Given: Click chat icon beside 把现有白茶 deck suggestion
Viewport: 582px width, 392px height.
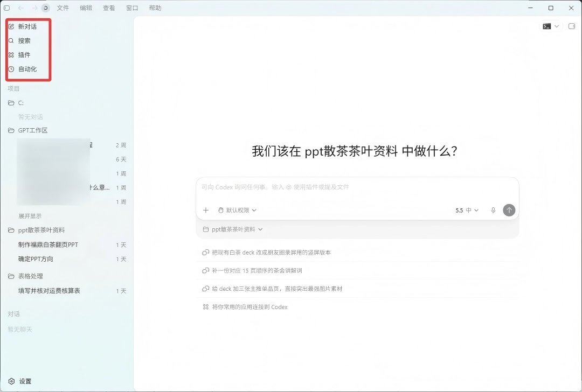Looking at the screenshot, I should (x=206, y=253).
